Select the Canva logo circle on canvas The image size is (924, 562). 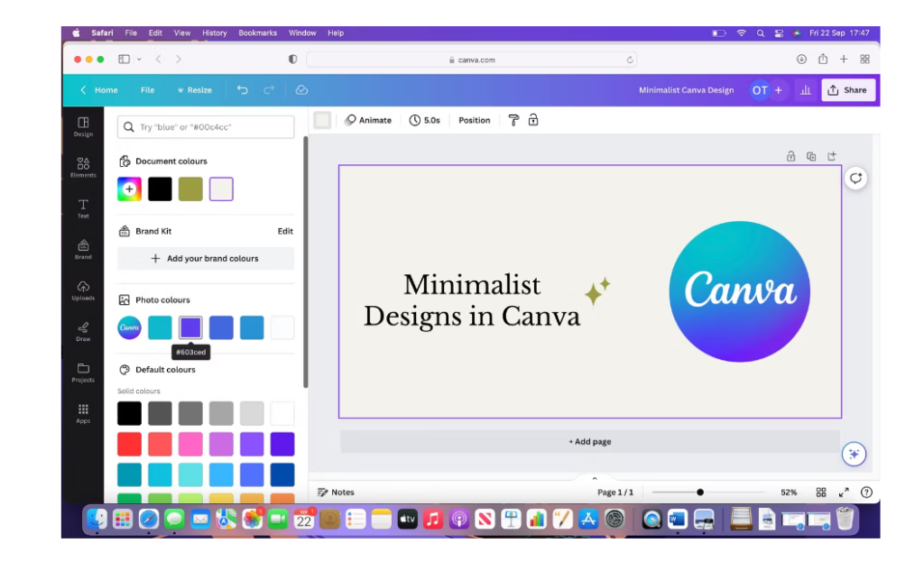click(x=739, y=291)
